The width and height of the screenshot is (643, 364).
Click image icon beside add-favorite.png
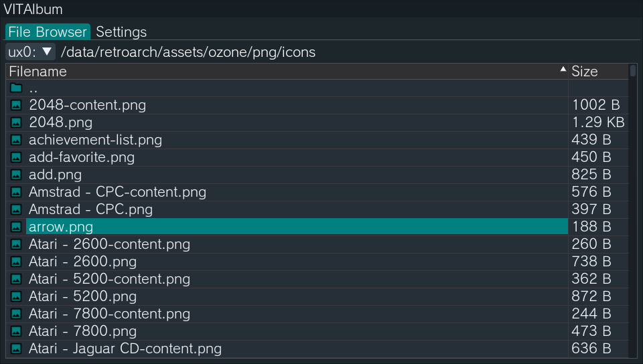tap(16, 157)
